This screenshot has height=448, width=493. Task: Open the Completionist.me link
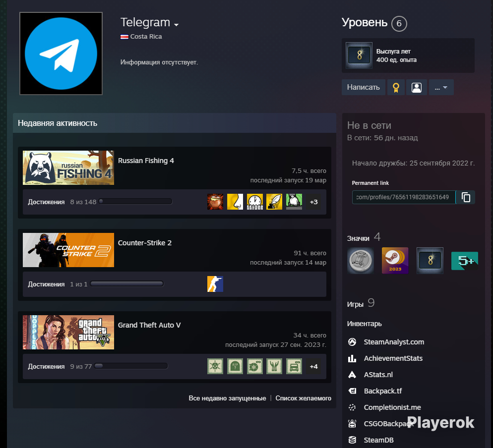392,407
